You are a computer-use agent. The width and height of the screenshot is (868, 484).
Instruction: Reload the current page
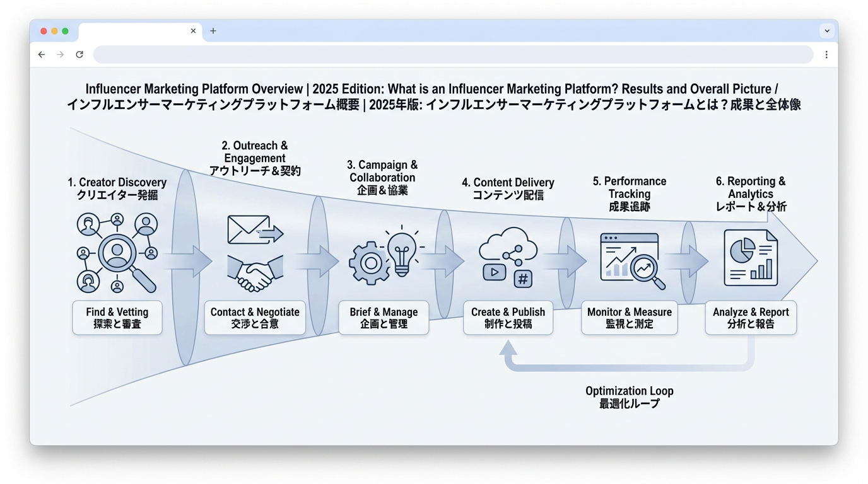pos(79,55)
